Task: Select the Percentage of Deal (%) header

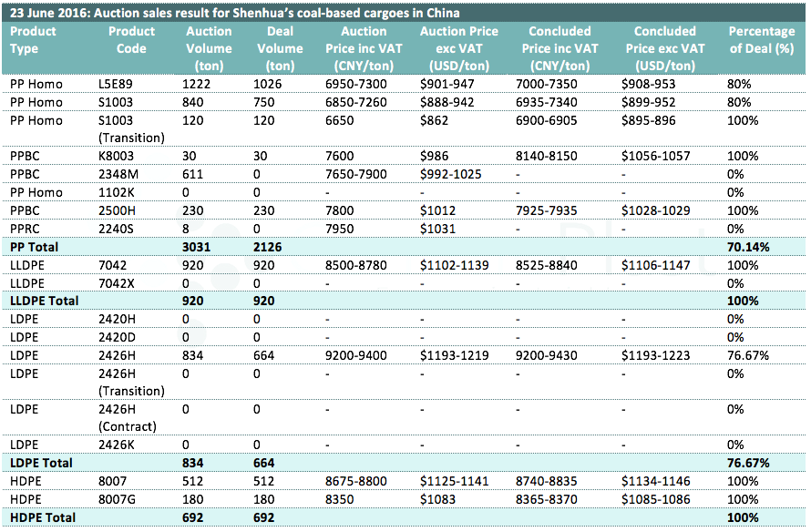Action: click(765, 40)
